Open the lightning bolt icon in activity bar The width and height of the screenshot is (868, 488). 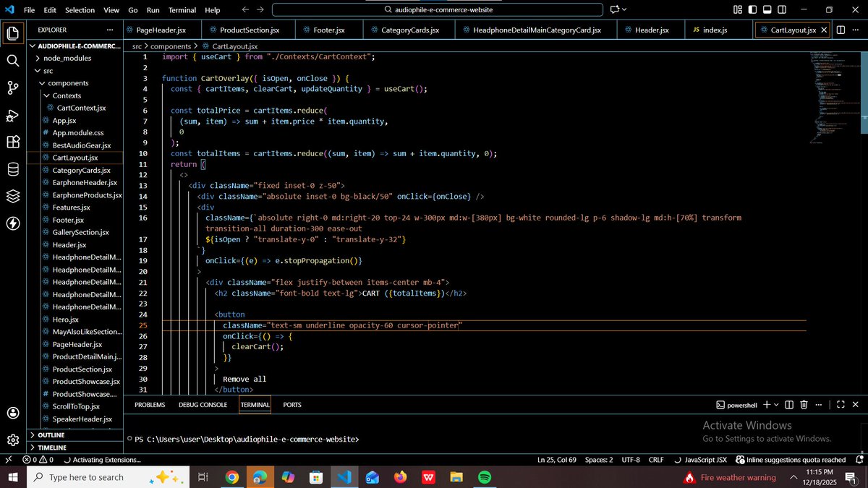click(x=12, y=223)
